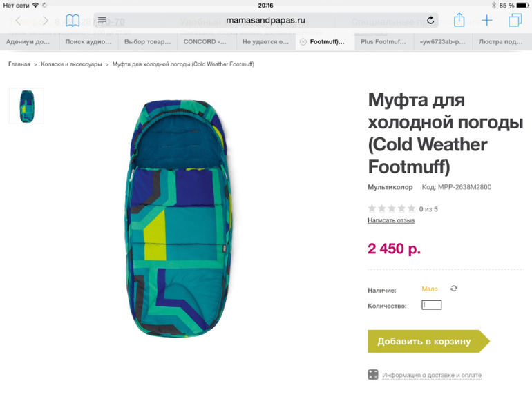
Task: Click Написать отзыв link
Action: point(391,220)
